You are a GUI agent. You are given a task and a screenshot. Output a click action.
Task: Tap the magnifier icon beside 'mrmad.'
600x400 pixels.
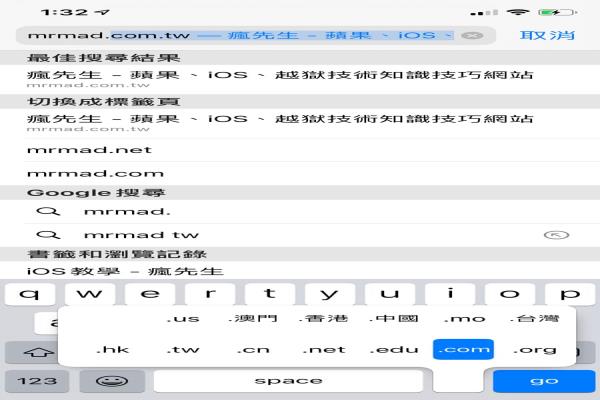[48, 211]
